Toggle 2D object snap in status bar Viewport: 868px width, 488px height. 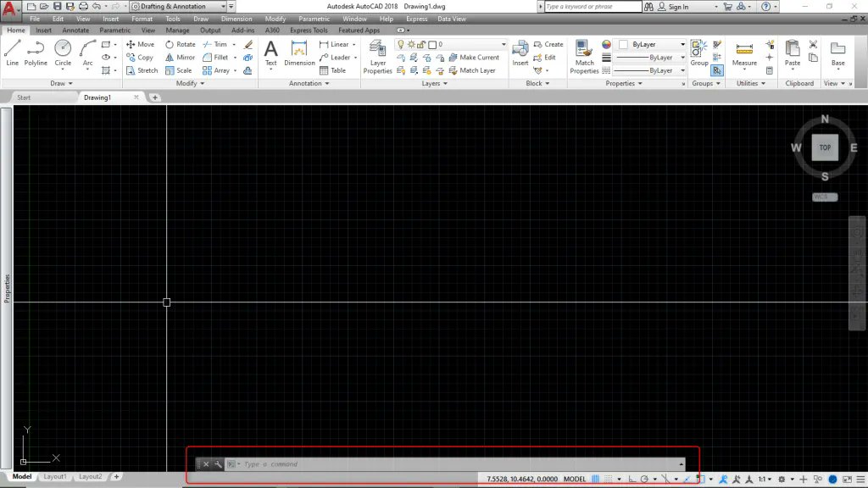[x=700, y=480]
